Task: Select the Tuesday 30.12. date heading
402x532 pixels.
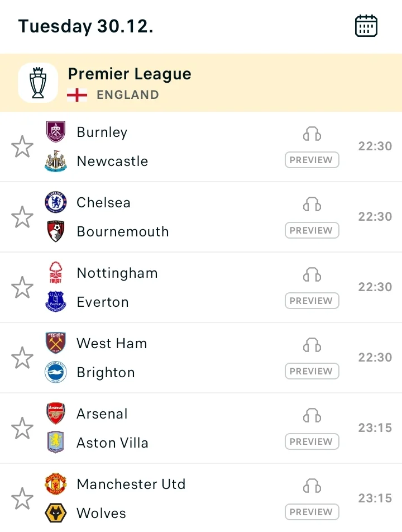Action: [x=86, y=26]
